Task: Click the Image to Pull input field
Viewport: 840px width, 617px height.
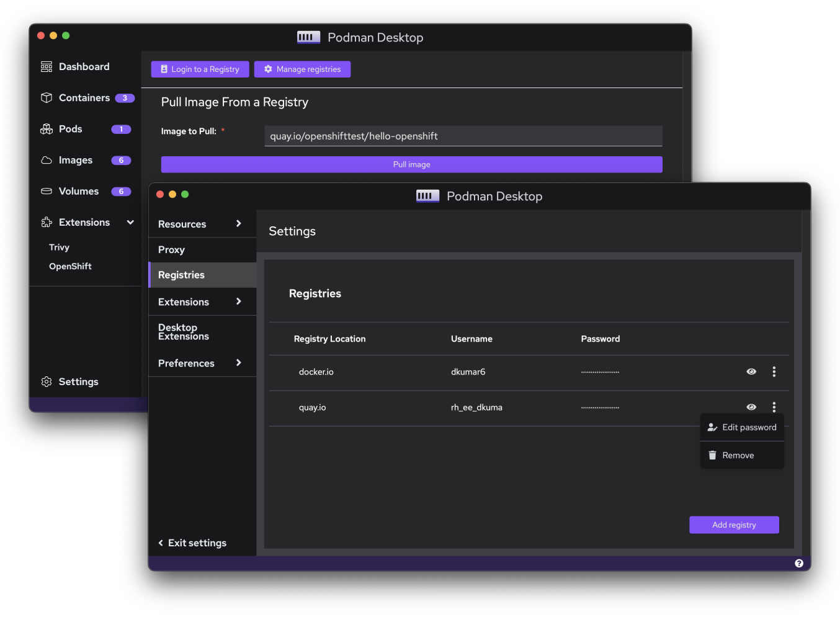Action: 463,136
